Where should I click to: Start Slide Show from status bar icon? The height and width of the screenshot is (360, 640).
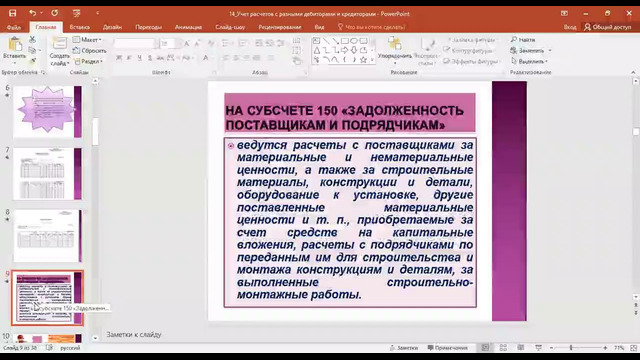[538, 348]
